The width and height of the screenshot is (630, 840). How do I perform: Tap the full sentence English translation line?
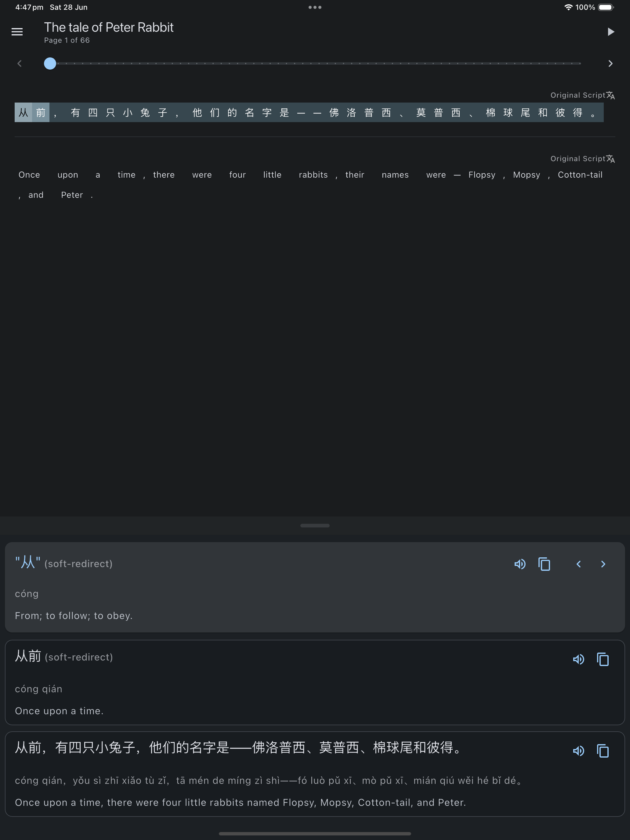pos(241,802)
